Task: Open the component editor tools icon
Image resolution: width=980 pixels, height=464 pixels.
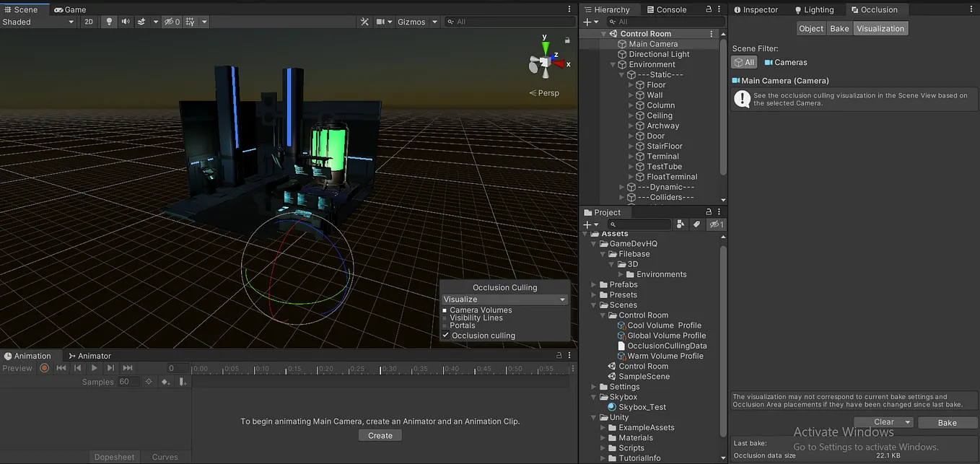Action: click(365, 22)
